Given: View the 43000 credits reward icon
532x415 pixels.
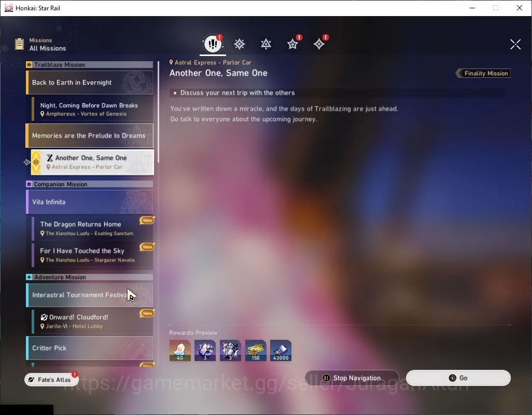Looking at the screenshot, I should (281, 350).
